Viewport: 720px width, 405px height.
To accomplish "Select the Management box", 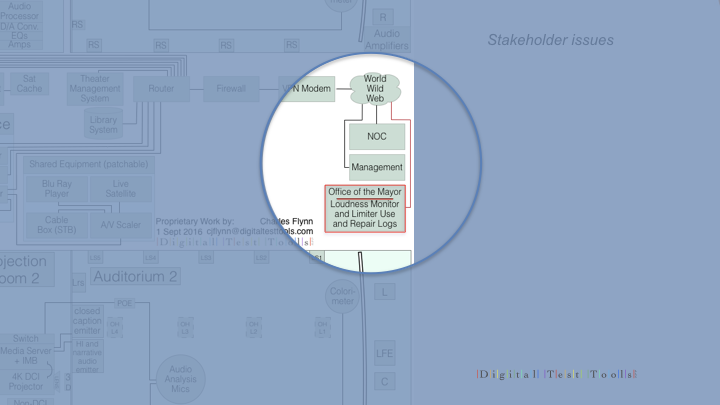I will pyautogui.click(x=377, y=167).
